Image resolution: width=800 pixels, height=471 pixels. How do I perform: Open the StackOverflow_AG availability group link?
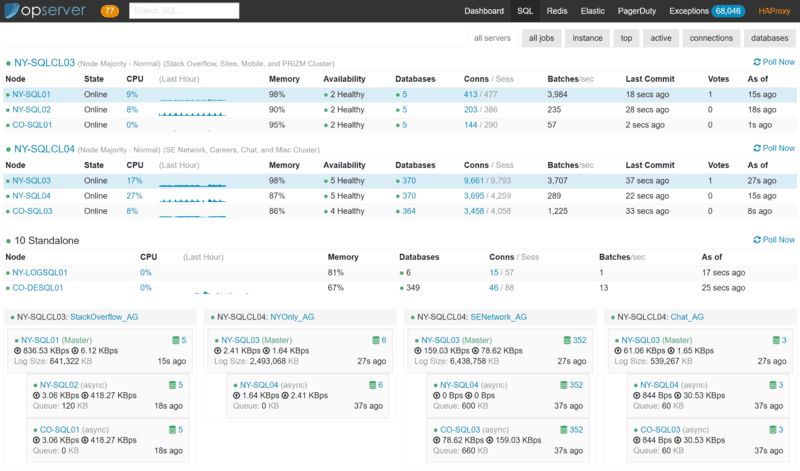[105, 316]
